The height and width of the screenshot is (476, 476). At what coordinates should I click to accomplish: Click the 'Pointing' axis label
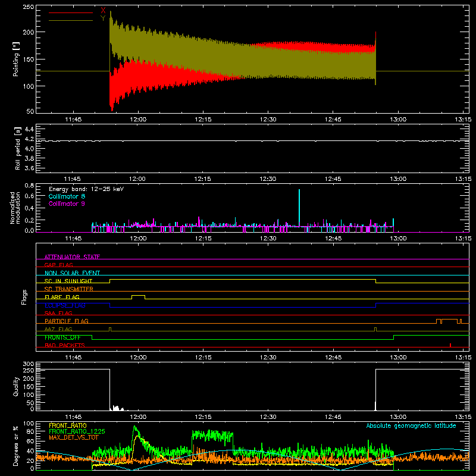pyautogui.click(x=16, y=59)
